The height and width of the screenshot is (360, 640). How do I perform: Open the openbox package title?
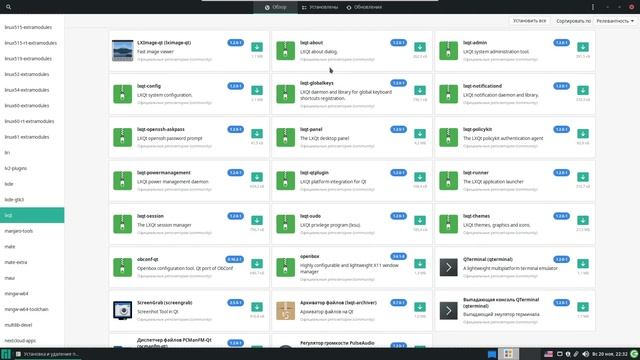point(309,256)
